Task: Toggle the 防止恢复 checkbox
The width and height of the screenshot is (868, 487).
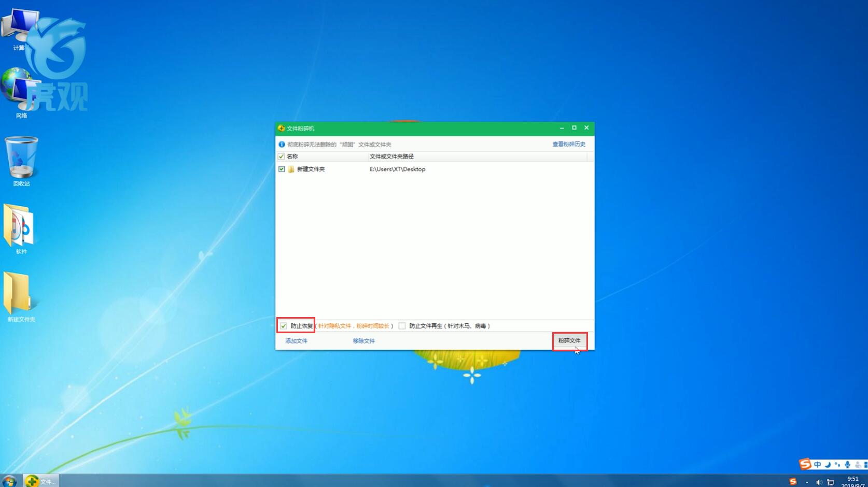Action: 284,326
